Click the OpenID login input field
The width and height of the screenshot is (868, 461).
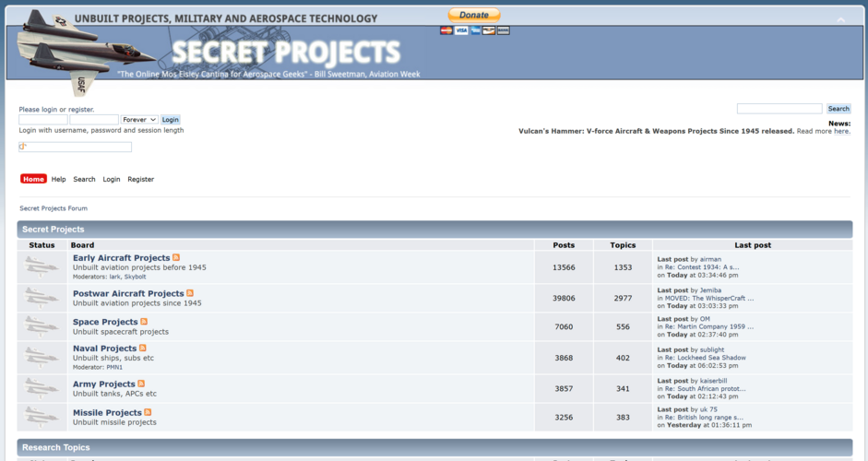(76, 147)
